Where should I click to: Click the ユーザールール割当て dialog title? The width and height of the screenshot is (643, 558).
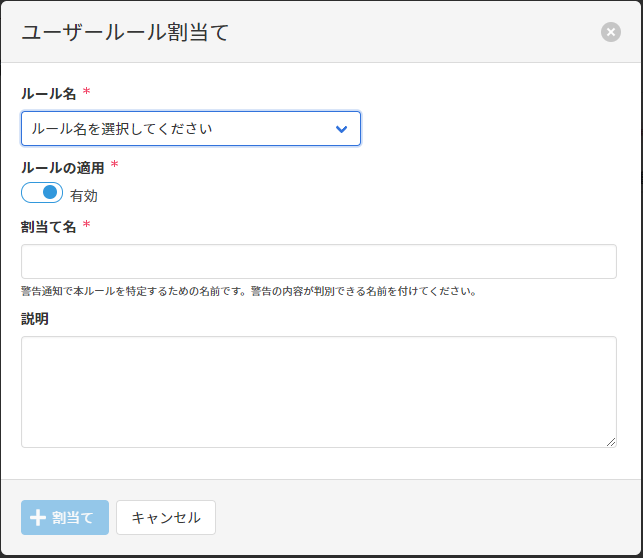click(x=125, y=32)
